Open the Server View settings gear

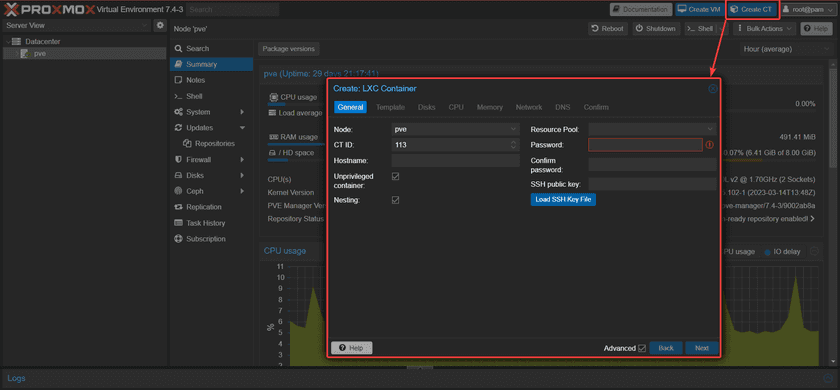tap(160, 25)
